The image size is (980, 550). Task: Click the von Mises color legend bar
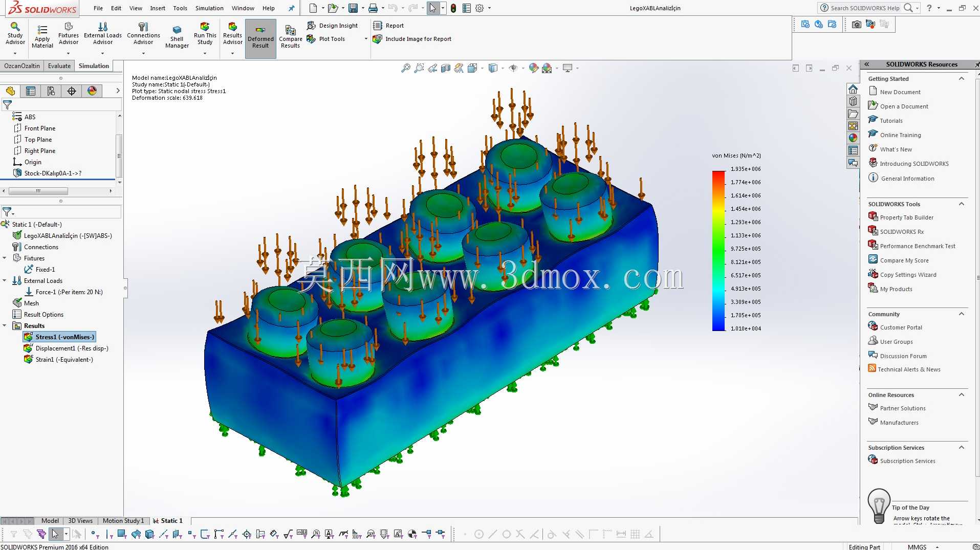[x=718, y=251]
